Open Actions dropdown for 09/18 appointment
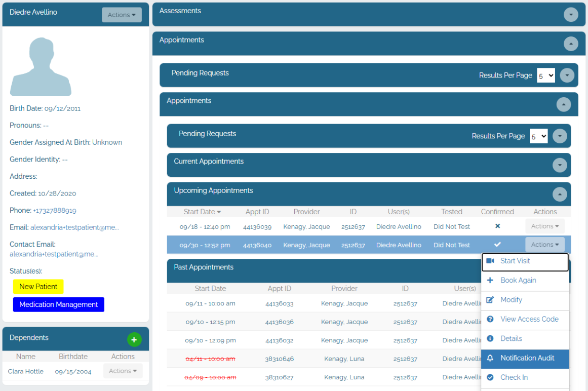The width and height of the screenshot is (588, 391). pyautogui.click(x=544, y=226)
